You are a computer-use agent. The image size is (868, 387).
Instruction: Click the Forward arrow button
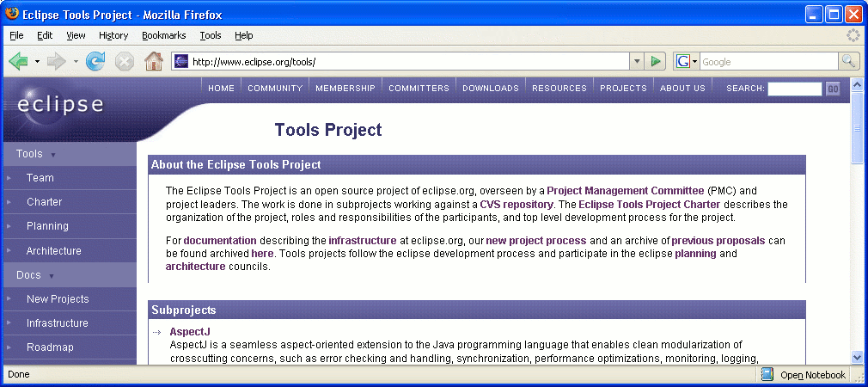click(57, 61)
